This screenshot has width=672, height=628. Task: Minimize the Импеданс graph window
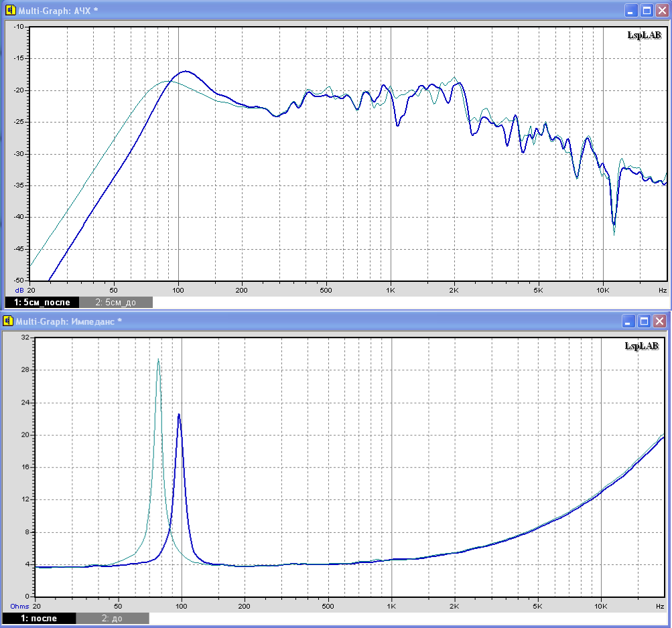pos(631,321)
